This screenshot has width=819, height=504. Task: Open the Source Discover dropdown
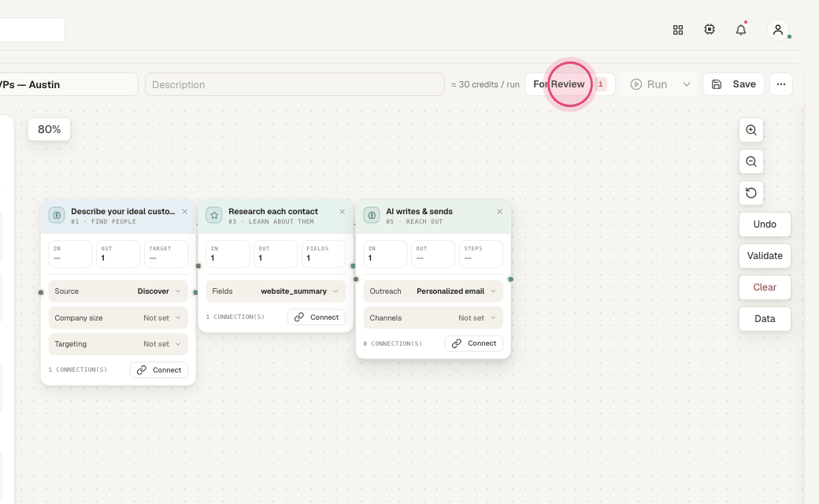118,291
